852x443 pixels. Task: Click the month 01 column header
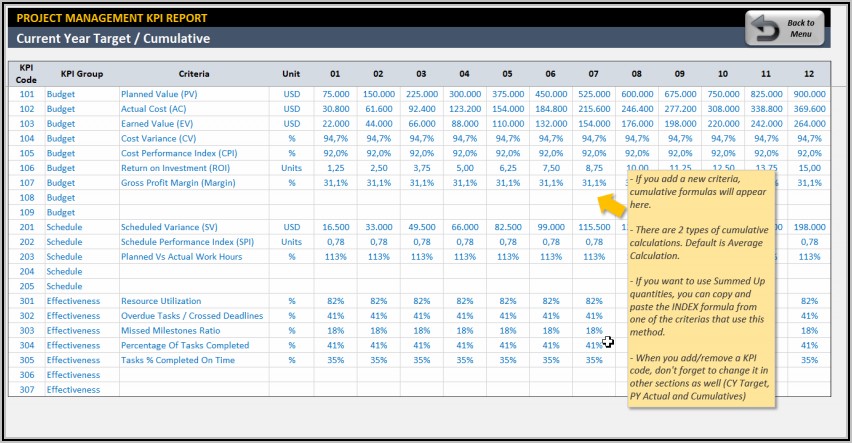[x=335, y=74]
